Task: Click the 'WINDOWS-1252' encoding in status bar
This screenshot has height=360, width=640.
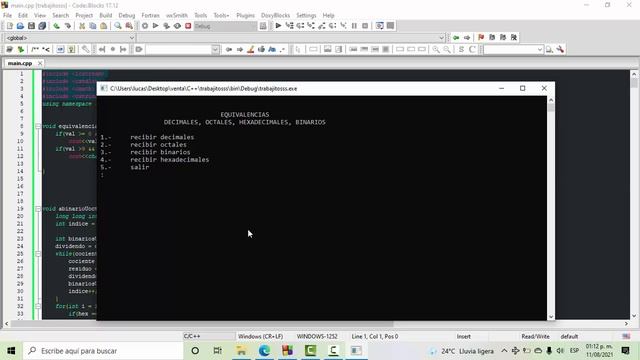Action: (317, 336)
